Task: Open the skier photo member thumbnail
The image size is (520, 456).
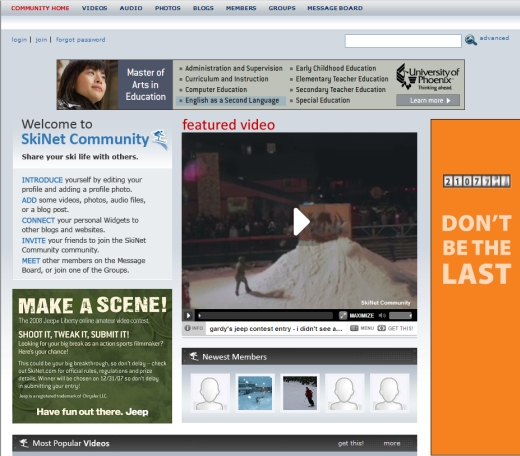Action: point(300,393)
